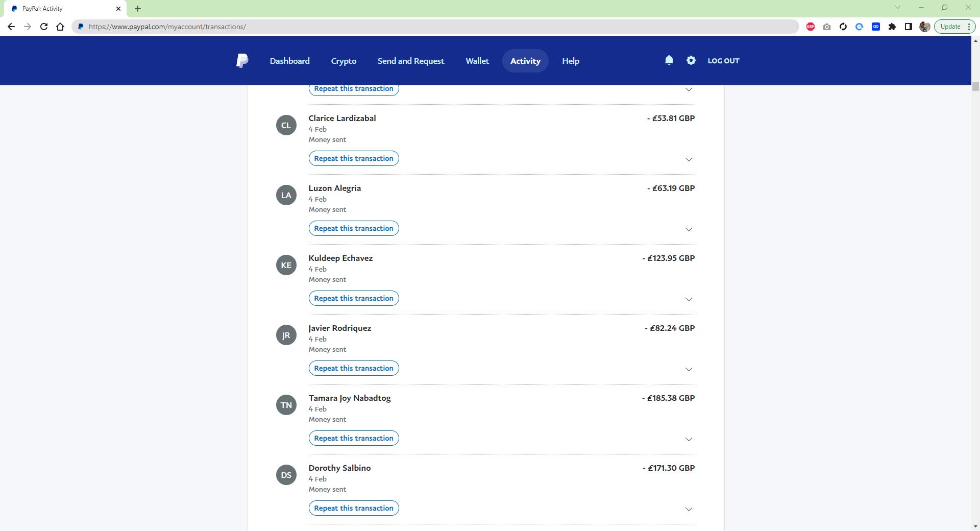Expand Luzon Alegria transaction details chevron
The width and height of the screenshot is (980, 531).
pyautogui.click(x=688, y=229)
